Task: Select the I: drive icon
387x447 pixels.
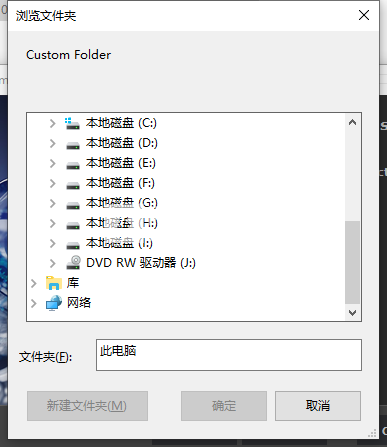Action: pyautogui.click(x=73, y=245)
